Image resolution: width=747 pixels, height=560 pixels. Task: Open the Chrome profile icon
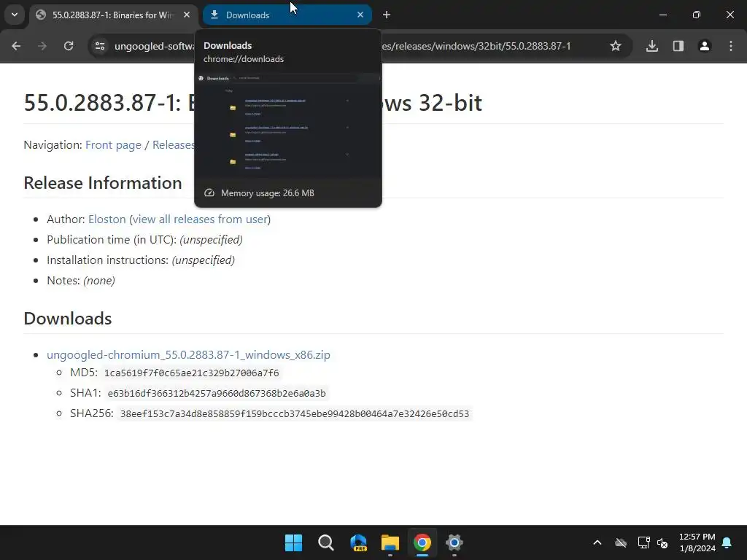click(x=705, y=46)
